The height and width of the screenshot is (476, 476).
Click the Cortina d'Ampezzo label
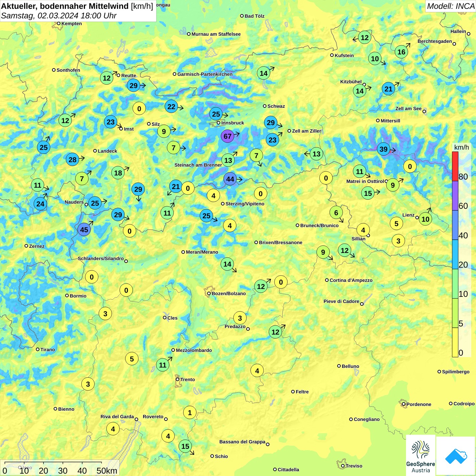(x=351, y=280)
